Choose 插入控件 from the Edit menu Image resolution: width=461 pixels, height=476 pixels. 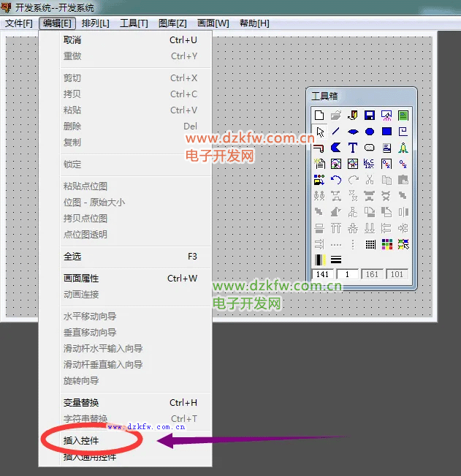(81, 441)
